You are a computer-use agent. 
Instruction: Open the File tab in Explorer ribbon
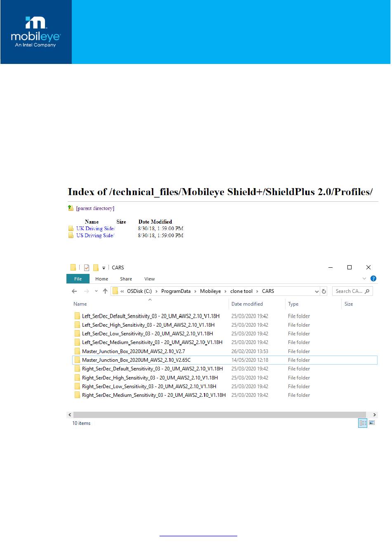78,279
